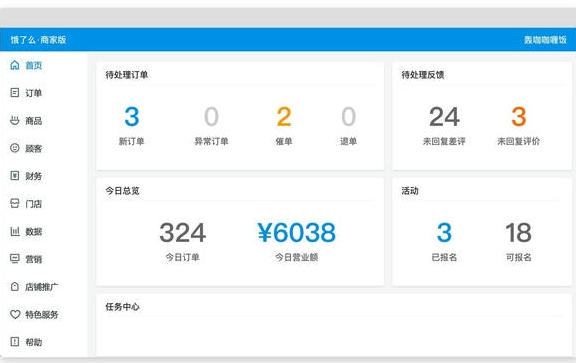Click the 饿了么·商家版 title in header
The image size is (576, 363).
coord(38,40)
